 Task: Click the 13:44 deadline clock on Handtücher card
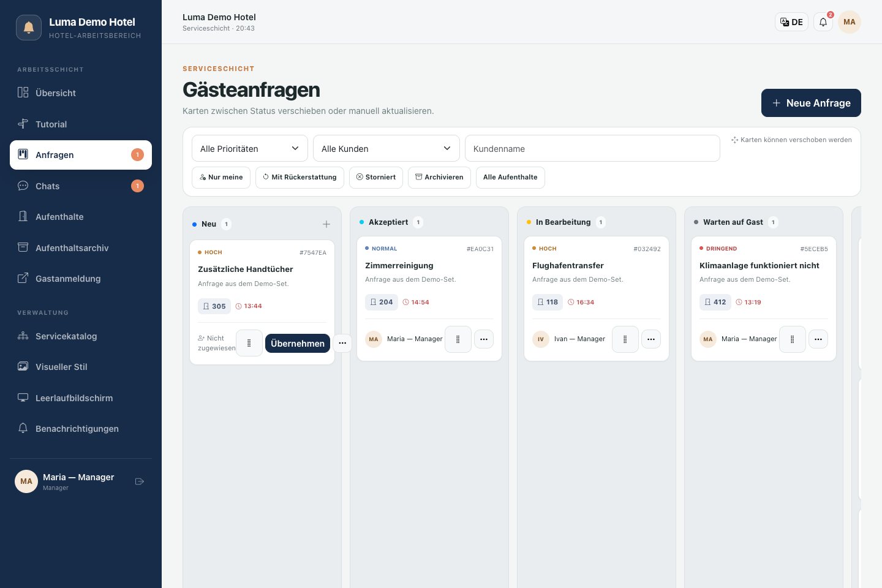point(249,306)
